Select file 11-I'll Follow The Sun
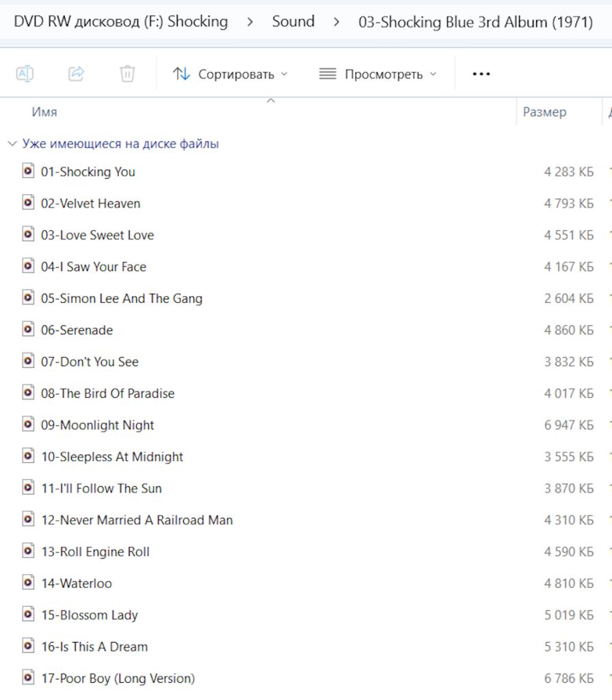 tap(101, 488)
